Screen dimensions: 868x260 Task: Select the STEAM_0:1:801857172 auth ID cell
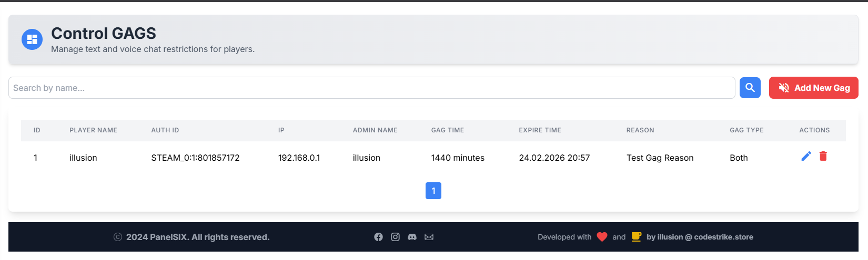tap(195, 158)
